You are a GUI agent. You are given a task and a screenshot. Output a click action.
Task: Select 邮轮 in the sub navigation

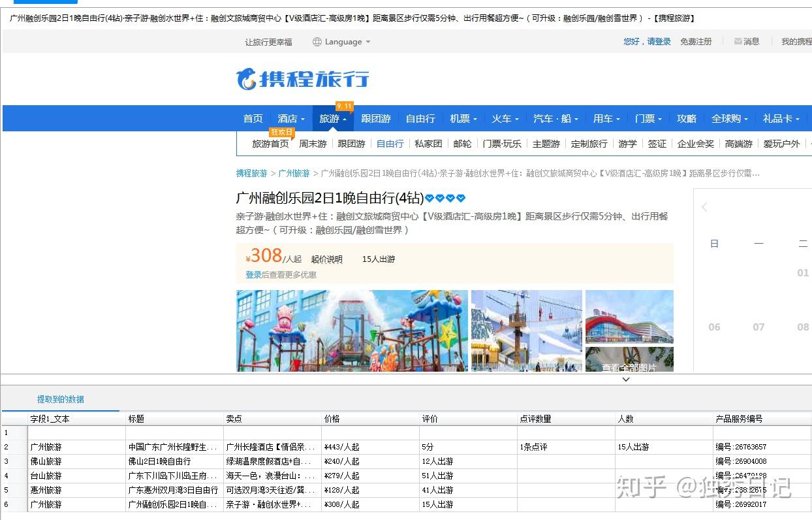pyautogui.click(x=462, y=144)
